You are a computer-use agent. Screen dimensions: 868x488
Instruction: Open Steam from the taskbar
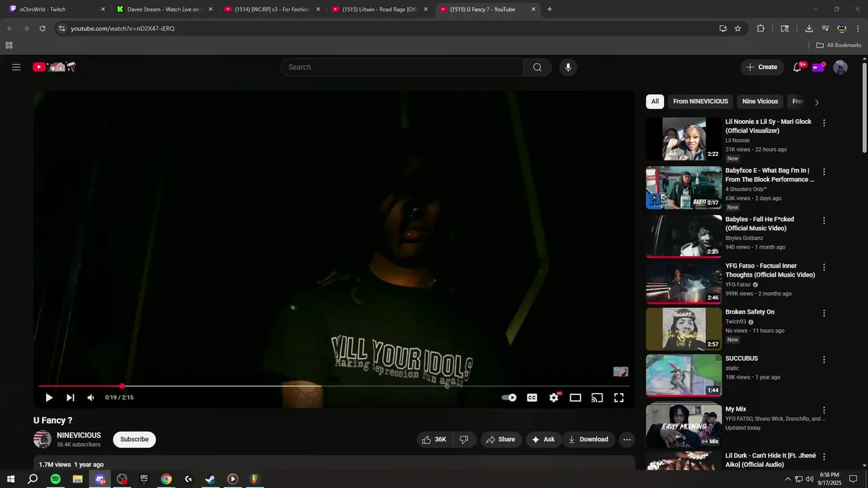click(x=210, y=479)
